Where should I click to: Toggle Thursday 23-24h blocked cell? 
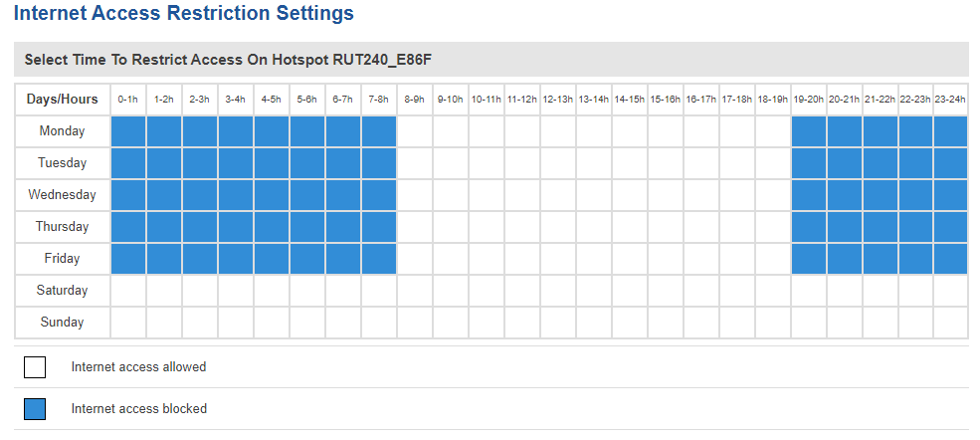click(950, 227)
